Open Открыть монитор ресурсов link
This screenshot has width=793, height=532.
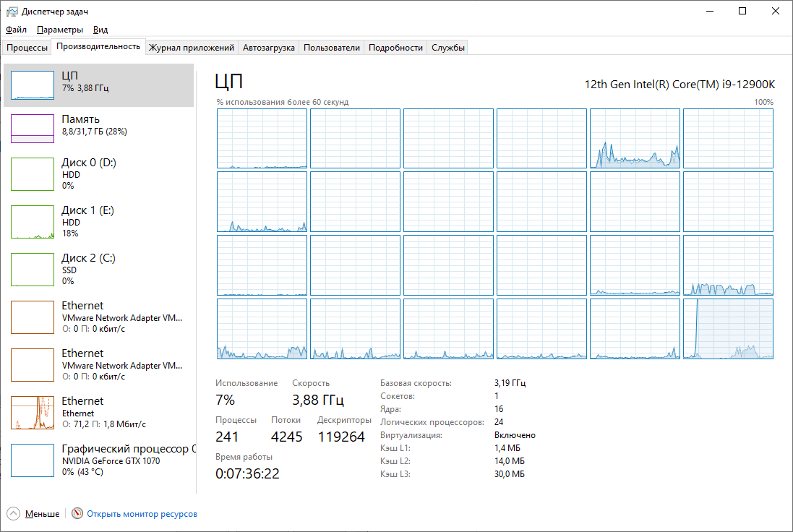tap(142, 514)
